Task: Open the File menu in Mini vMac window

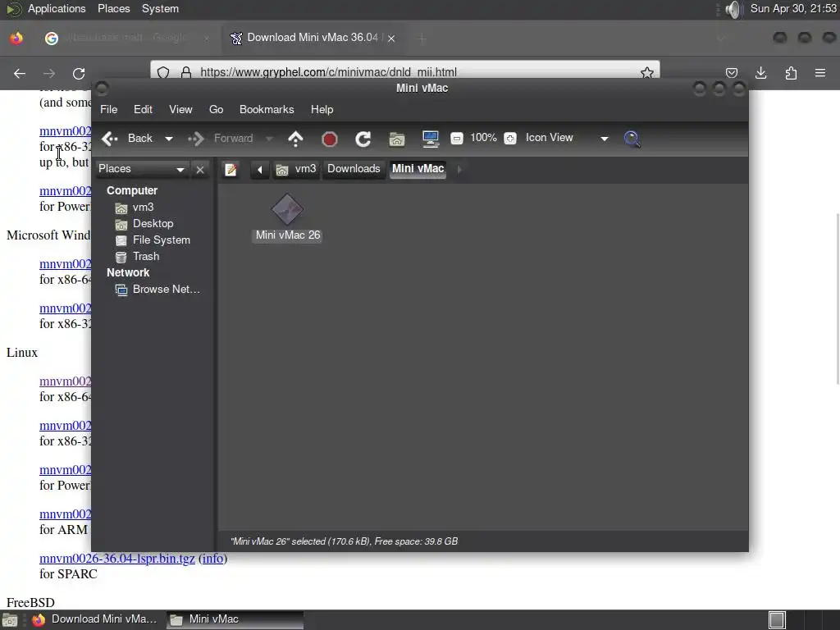Action: pyautogui.click(x=109, y=110)
